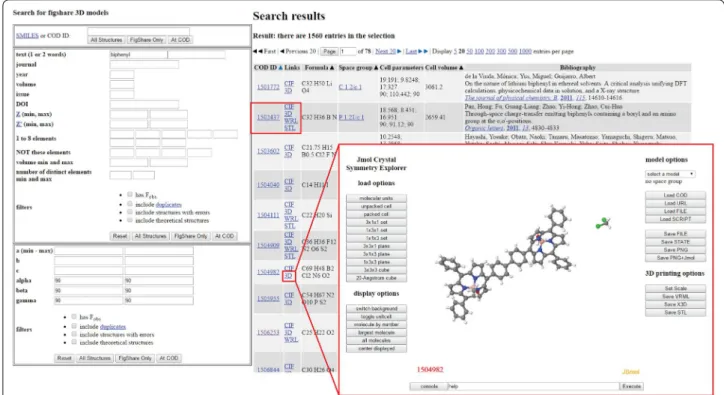Image resolution: width=724 pixels, height=395 pixels.
Task: Click 'center displayed' button
Action: 376,349
